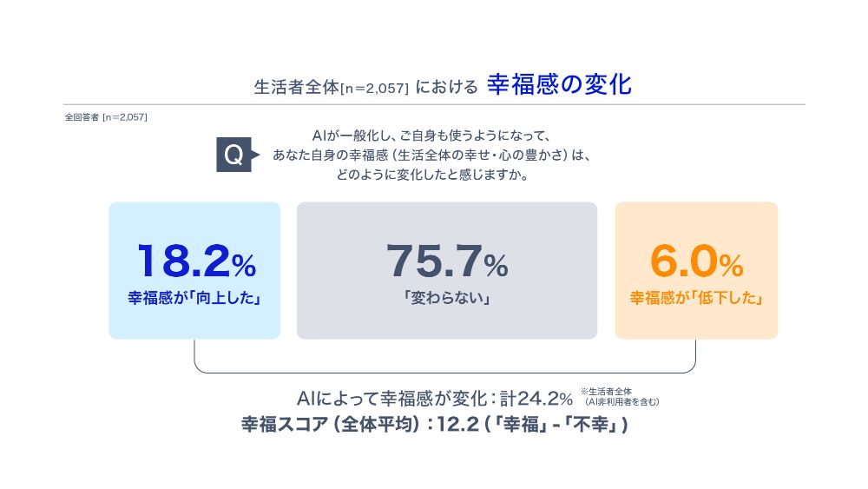The width and height of the screenshot is (868, 489).
Task: Click the label 幸福感が「向上した」
Action: (x=194, y=298)
